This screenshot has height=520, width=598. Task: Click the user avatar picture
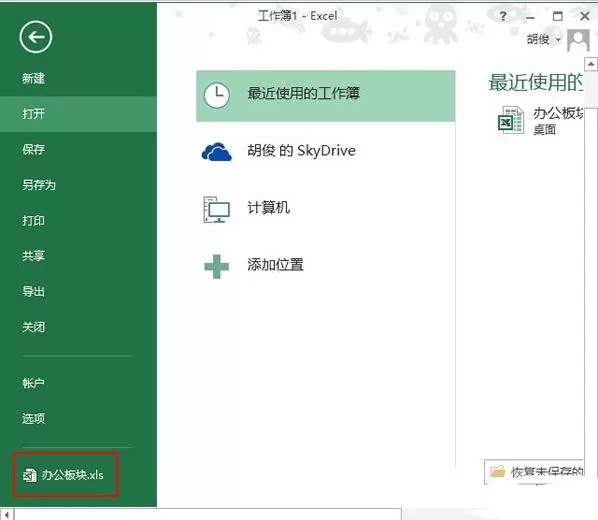pyautogui.click(x=578, y=40)
